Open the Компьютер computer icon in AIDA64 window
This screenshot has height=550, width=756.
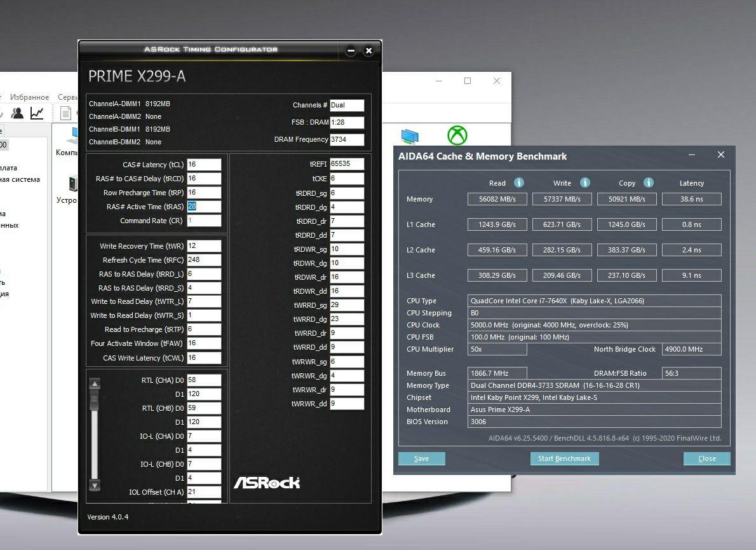click(72, 135)
